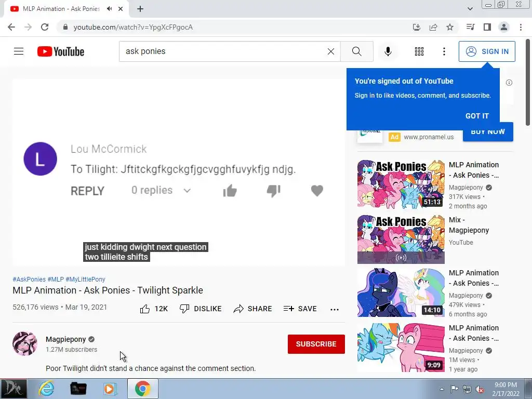Go back with browser back arrow

point(11,27)
